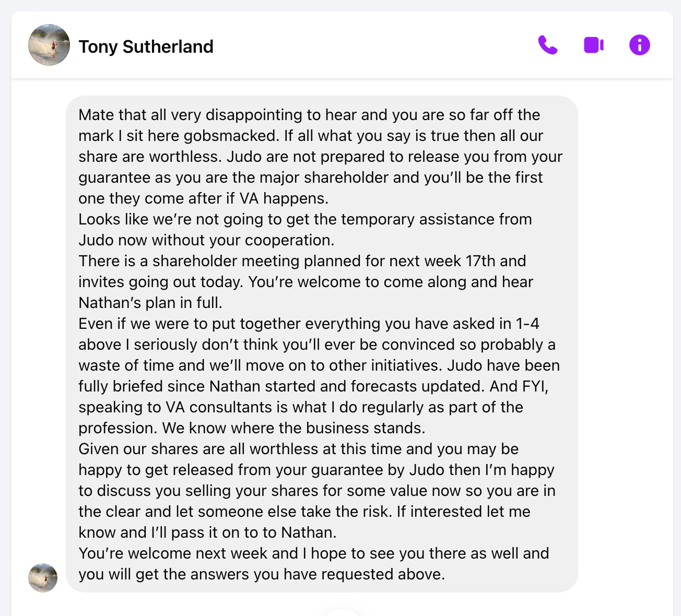This screenshot has width=681, height=616.
Task: Click the final line 'you will get the answers'
Action: (262, 574)
